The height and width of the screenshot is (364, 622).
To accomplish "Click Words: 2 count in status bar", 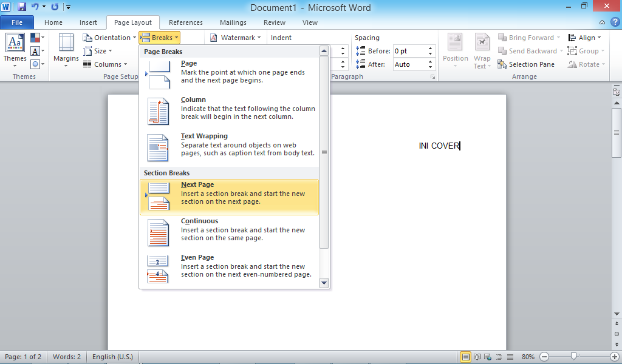I will point(67,357).
